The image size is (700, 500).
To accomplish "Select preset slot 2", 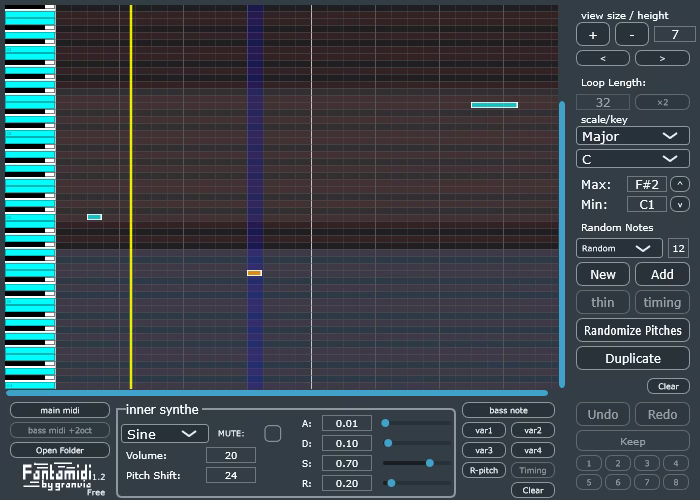I will 618,463.
